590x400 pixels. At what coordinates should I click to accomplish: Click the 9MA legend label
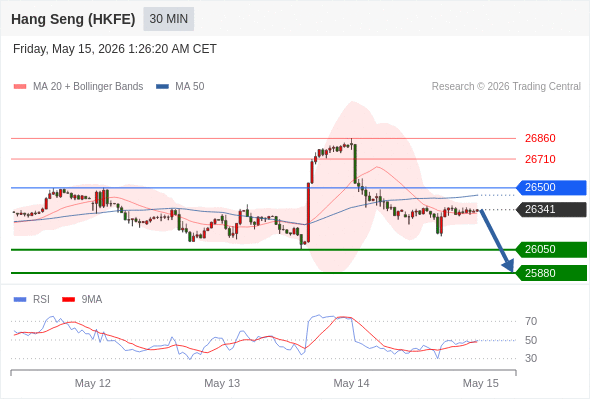click(92, 300)
